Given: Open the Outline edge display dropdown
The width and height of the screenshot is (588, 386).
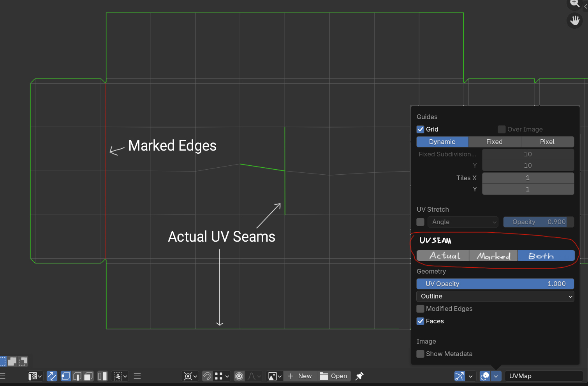Looking at the screenshot, I should pos(495,296).
